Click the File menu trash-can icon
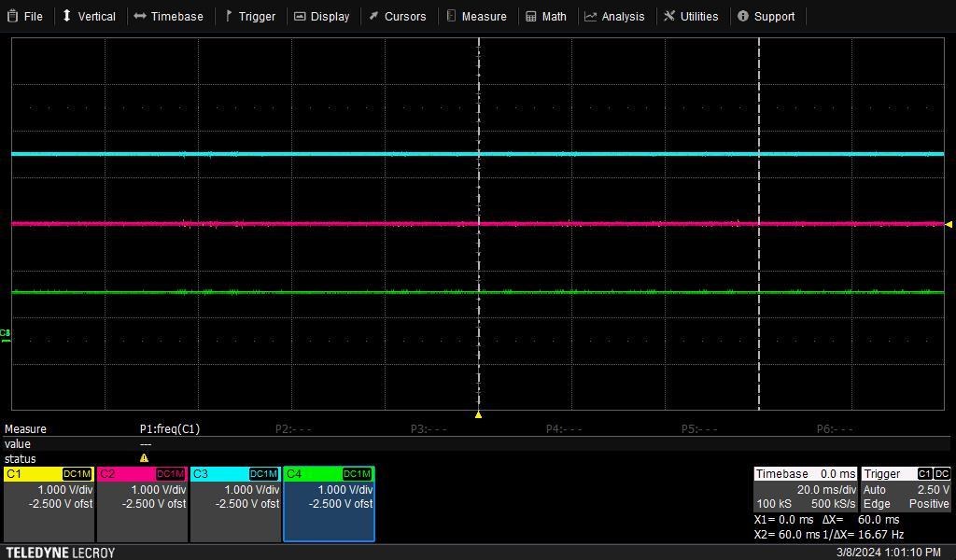Screen dimensions: 956x560 click(12, 17)
